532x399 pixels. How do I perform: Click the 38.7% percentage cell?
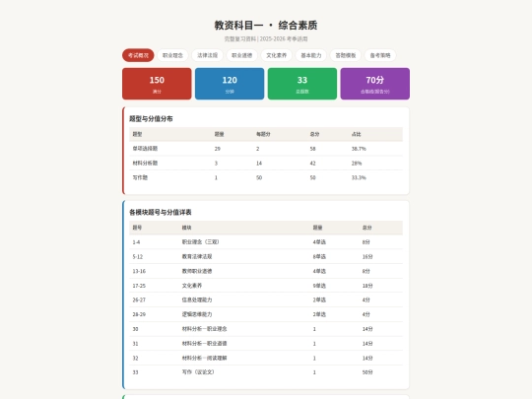coord(359,149)
